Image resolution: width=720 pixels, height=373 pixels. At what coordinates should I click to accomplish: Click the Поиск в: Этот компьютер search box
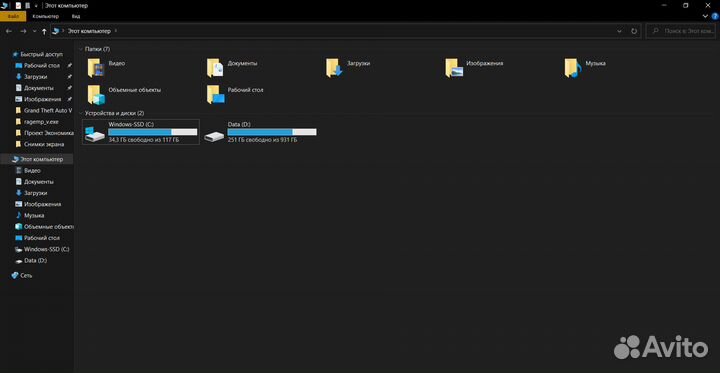coord(681,31)
